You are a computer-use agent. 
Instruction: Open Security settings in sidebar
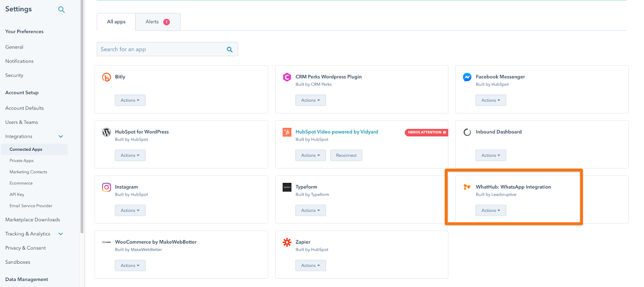coord(14,75)
